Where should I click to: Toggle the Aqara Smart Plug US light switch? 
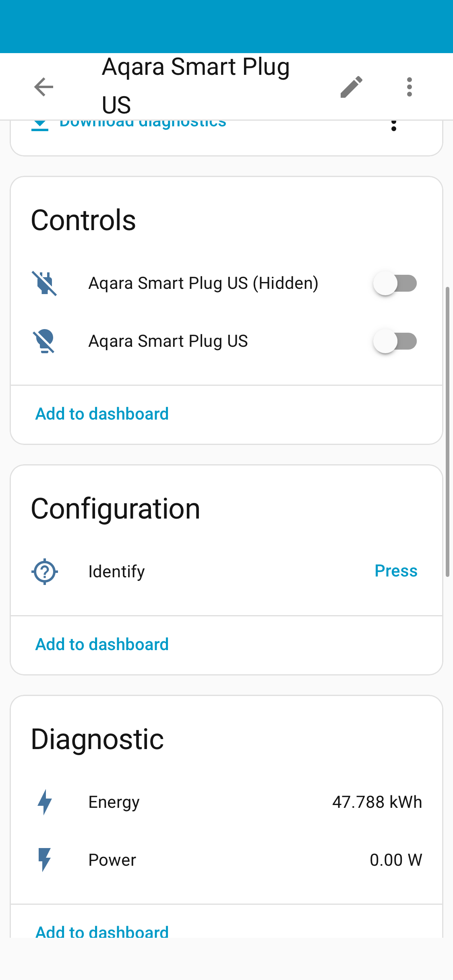pos(395,341)
